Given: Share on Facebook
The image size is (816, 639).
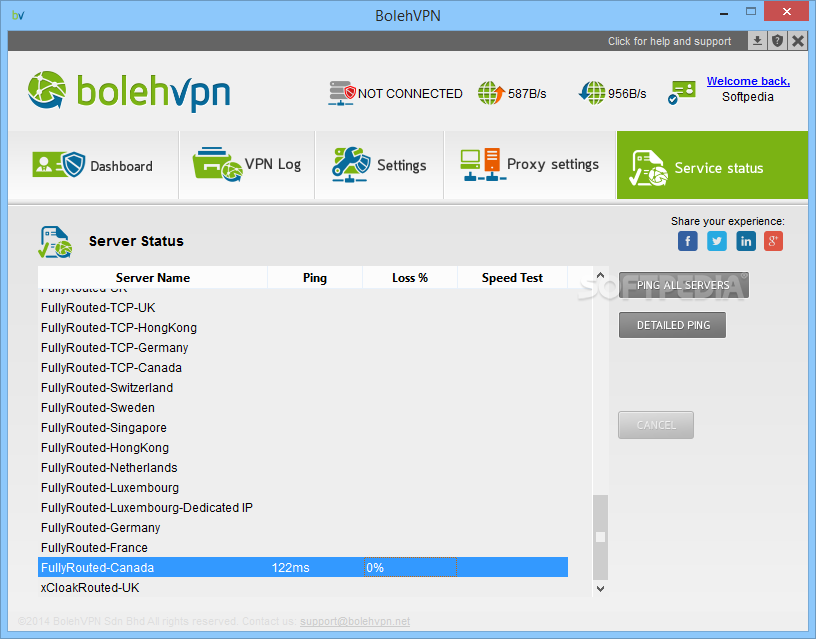Looking at the screenshot, I should pos(687,241).
